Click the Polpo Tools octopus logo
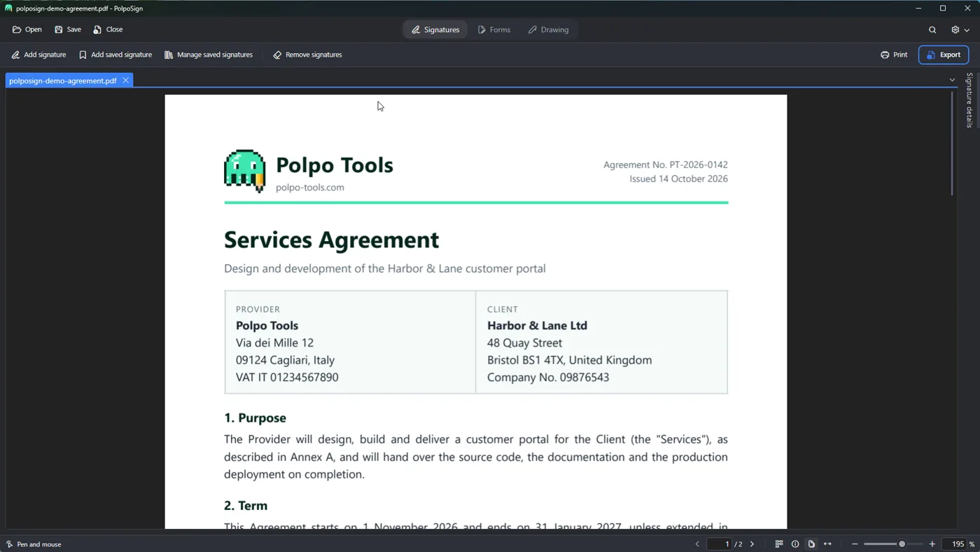Screen dimensions: 980x552 pyautogui.click(x=244, y=171)
